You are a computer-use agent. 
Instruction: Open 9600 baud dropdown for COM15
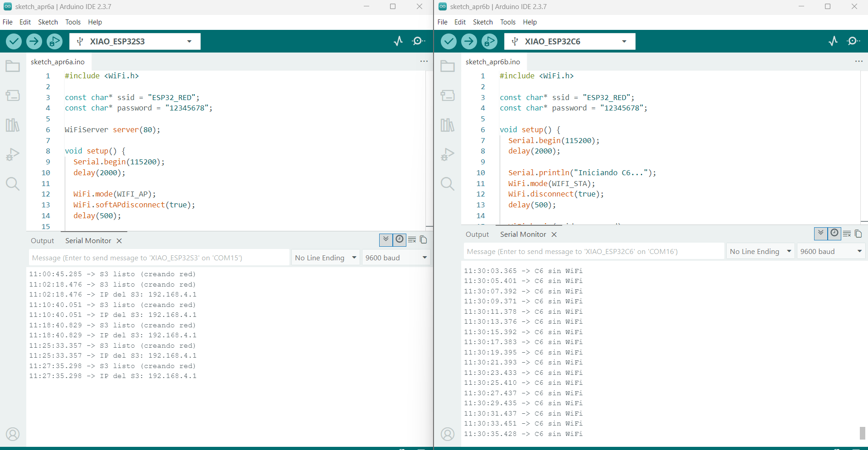(x=396, y=258)
